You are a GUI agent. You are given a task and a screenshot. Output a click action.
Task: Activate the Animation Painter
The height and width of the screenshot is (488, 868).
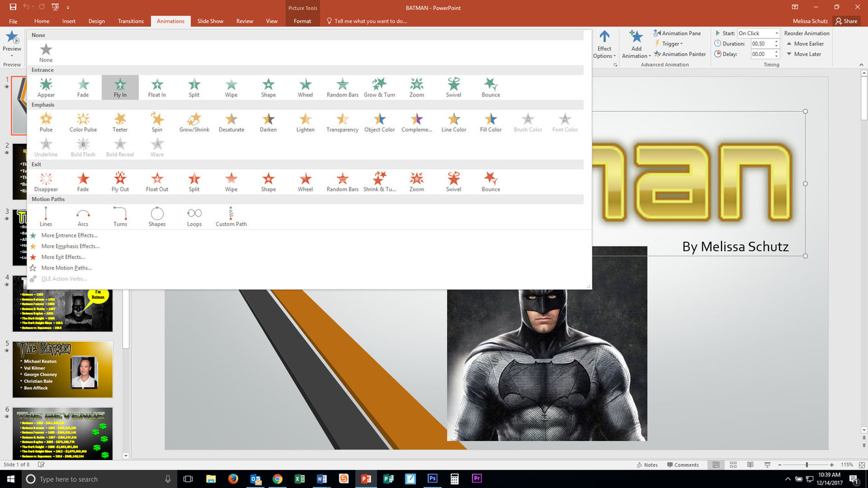point(680,54)
